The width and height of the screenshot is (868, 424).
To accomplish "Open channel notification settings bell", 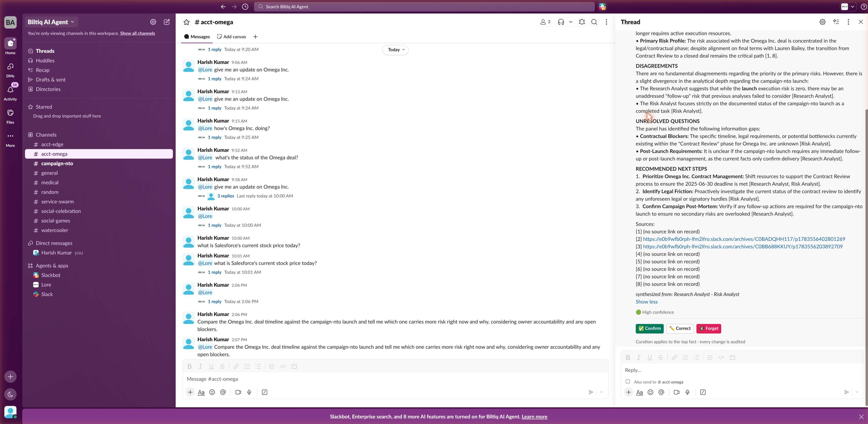I will click(x=582, y=22).
